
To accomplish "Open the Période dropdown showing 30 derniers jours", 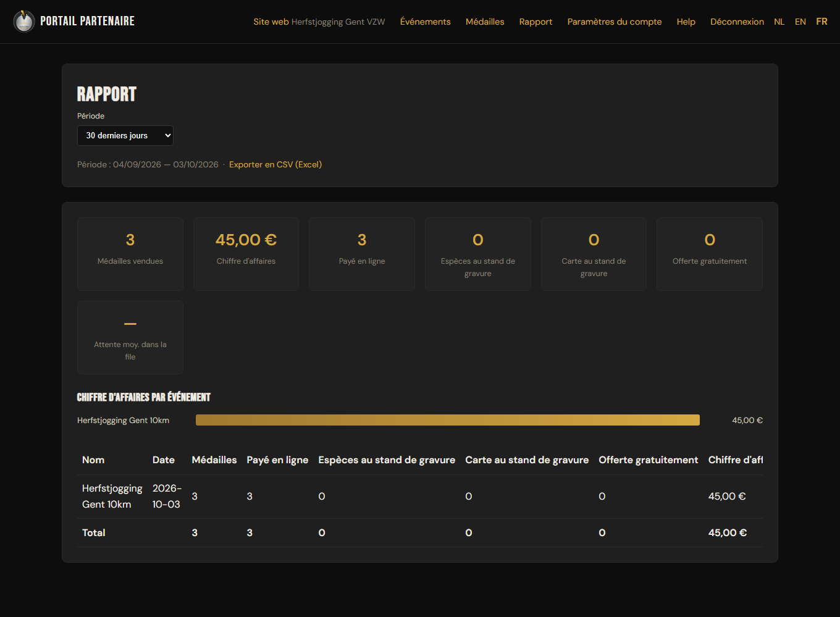I will (125, 136).
